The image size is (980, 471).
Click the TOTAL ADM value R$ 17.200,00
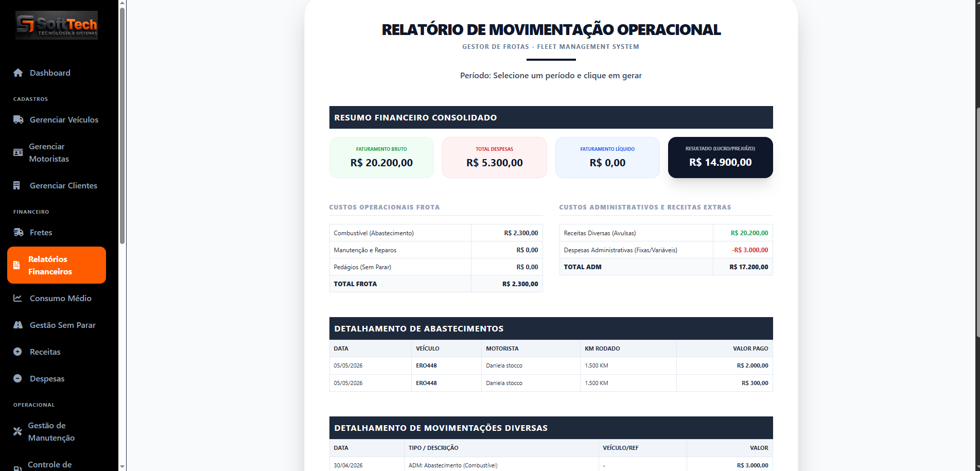[749, 267]
